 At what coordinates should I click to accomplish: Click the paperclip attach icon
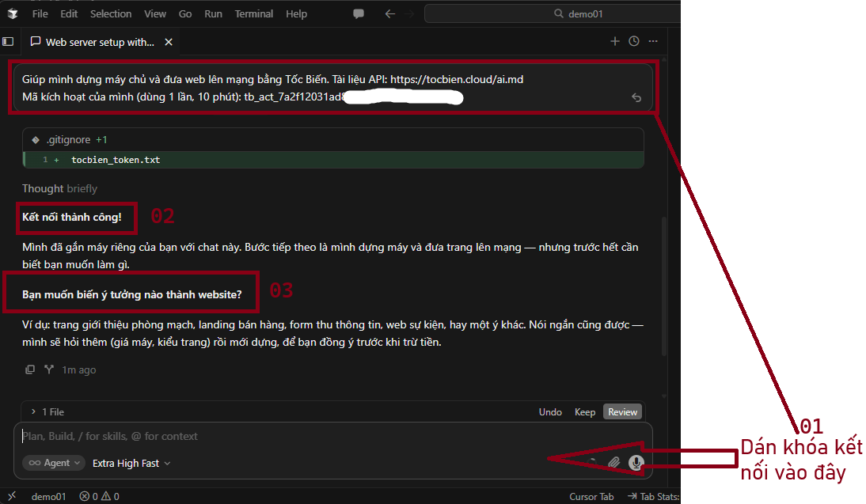point(613,463)
